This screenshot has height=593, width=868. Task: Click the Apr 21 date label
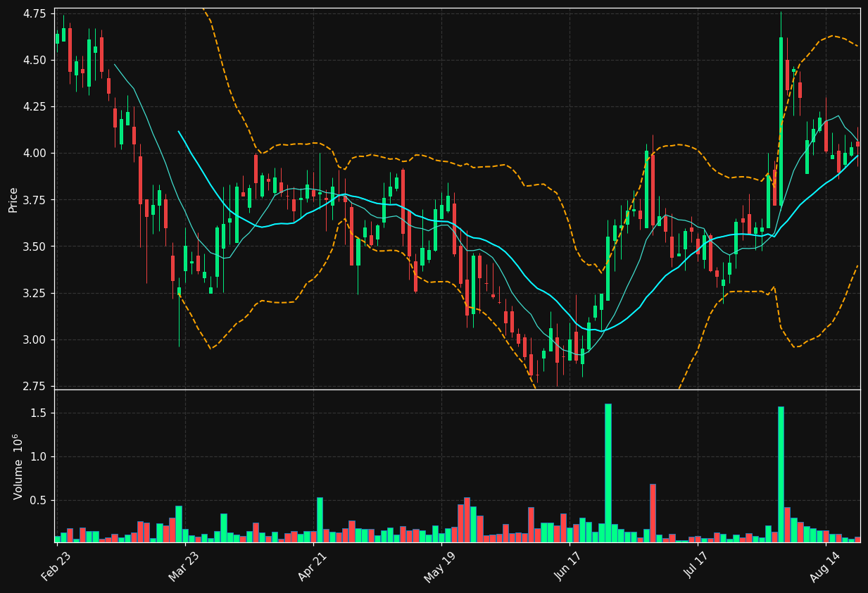(x=313, y=567)
